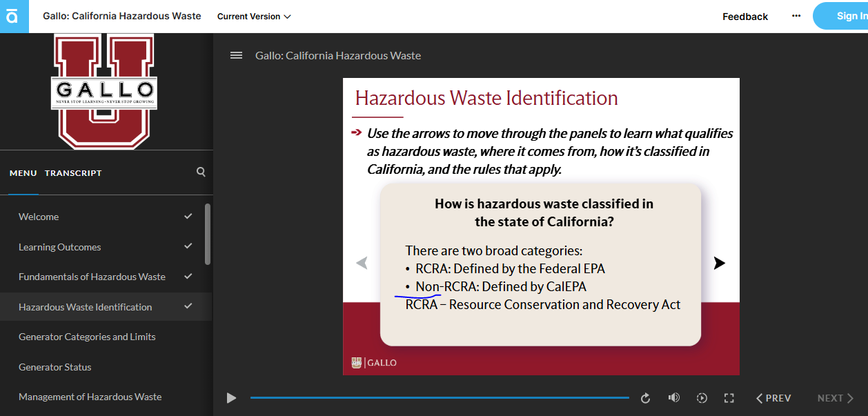Viewport: 868px width, 416px height.
Task: Toggle the hamburger sidebar menu icon
Action: click(236, 55)
